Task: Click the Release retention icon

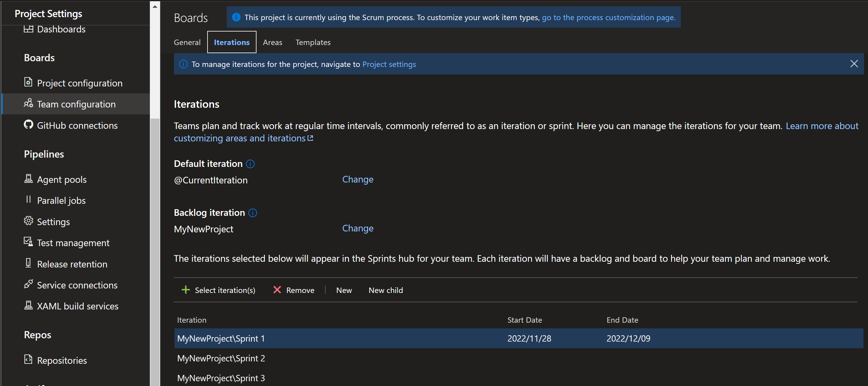Action: 28,264
